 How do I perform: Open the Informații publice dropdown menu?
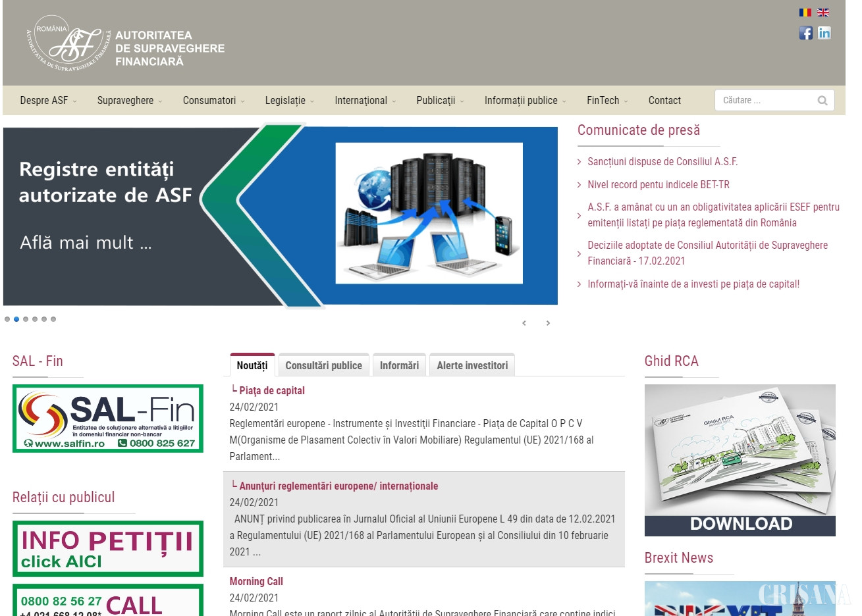point(525,101)
